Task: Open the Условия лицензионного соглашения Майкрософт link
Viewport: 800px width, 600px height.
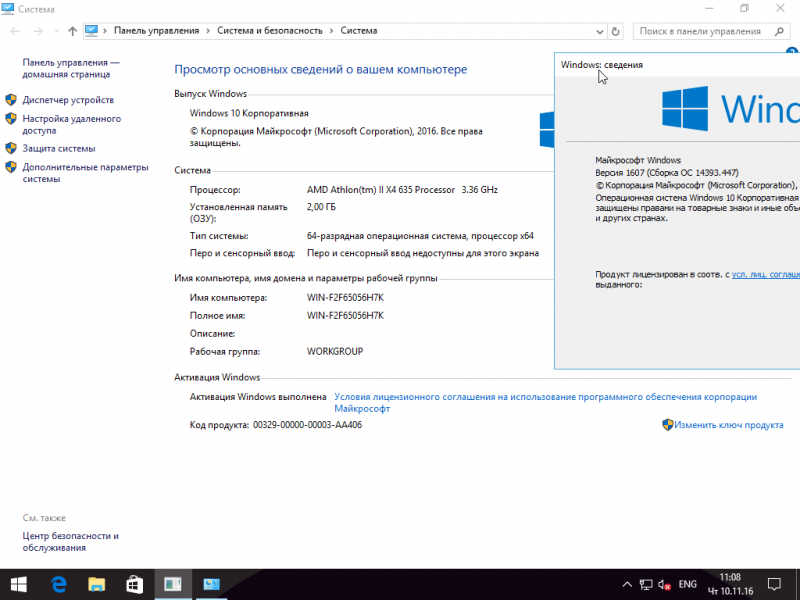Action: [545, 403]
